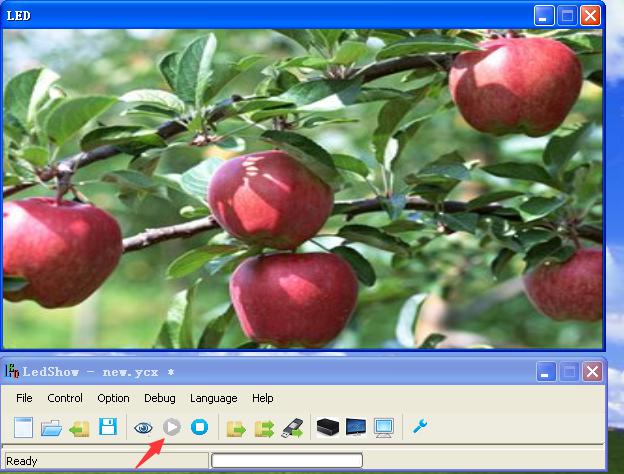624x474 pixels.
Task: Open the Debug menu
Action: pyautogui.click(x=160, y=398)
